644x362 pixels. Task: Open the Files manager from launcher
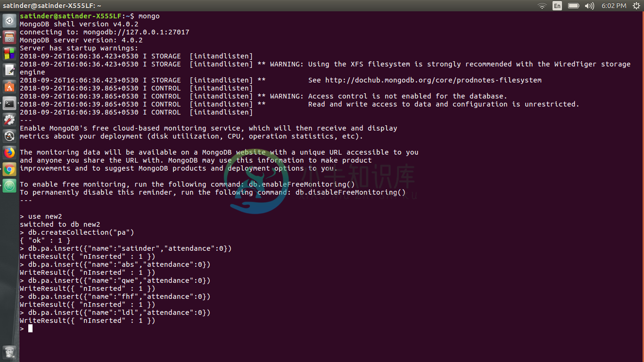(x=9, y=37)
